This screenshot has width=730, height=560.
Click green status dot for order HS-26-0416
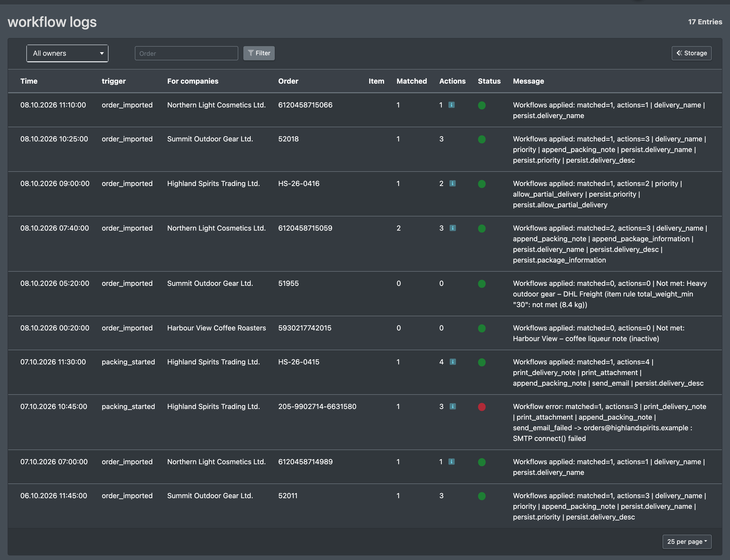[482, 184]
